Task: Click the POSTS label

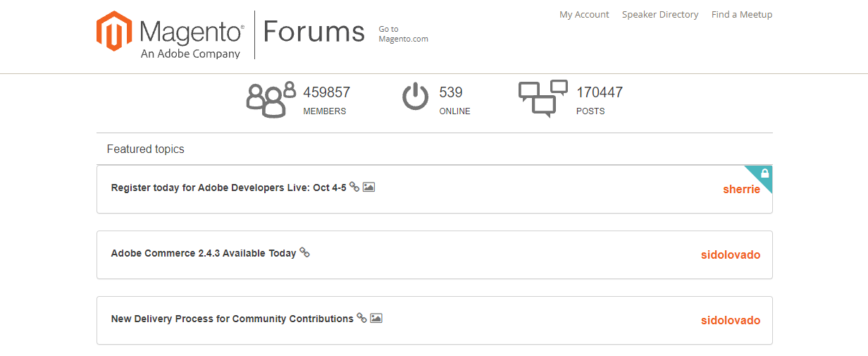Action: pyautogui.click(x=590, y=111)
